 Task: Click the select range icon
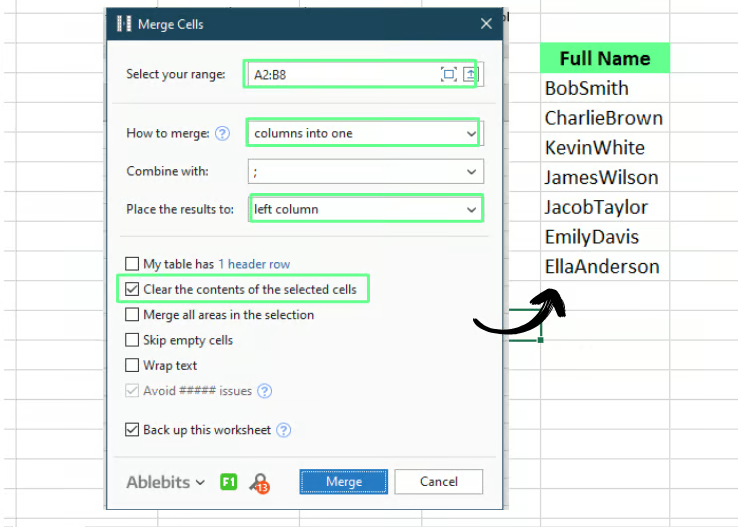point(448,74)
